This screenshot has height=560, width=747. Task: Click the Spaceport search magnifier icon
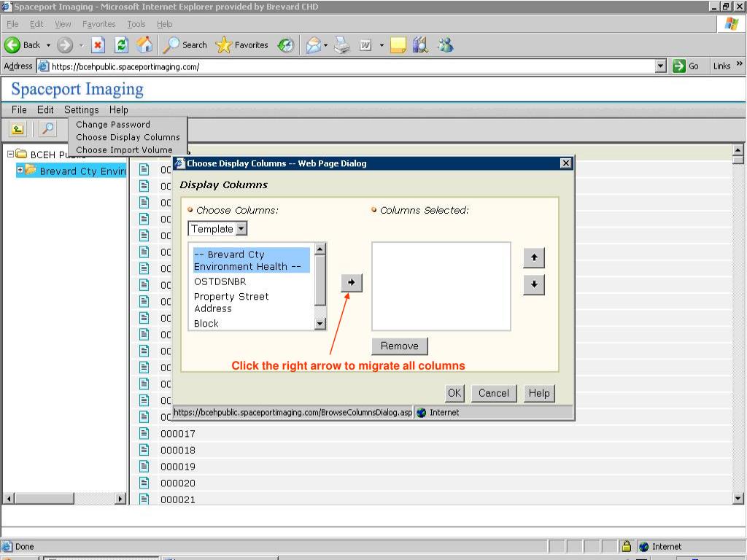point(47,129)
